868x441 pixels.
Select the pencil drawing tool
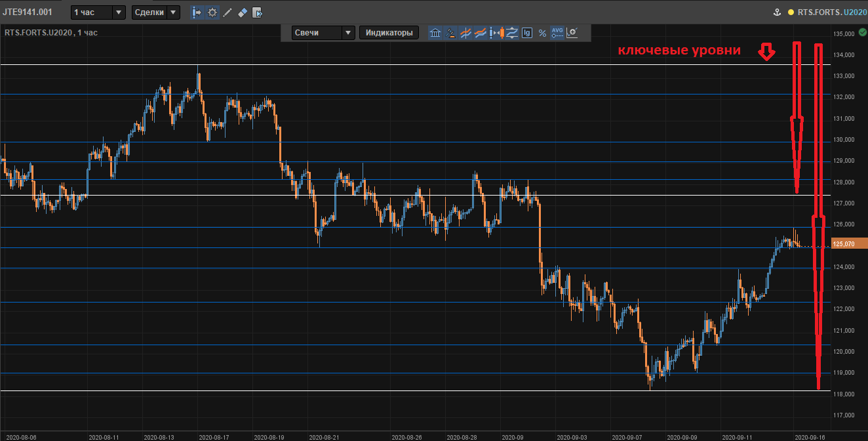pos(227,12)
